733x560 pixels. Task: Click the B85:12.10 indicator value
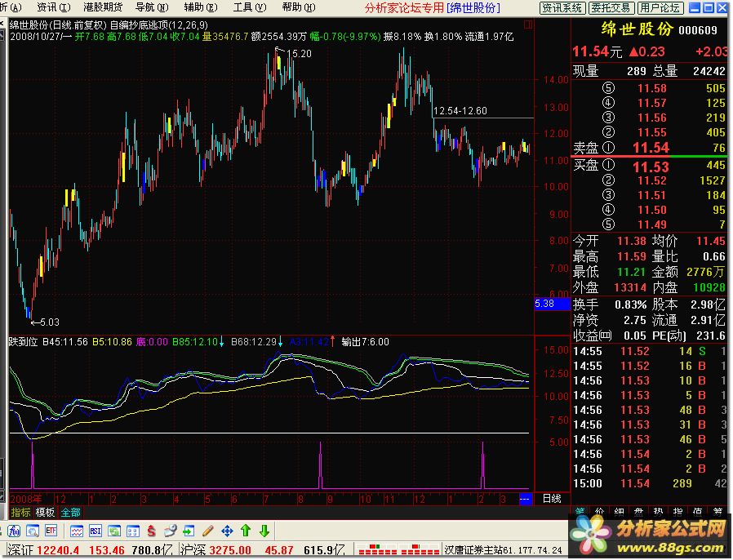(x=195, y=342)
